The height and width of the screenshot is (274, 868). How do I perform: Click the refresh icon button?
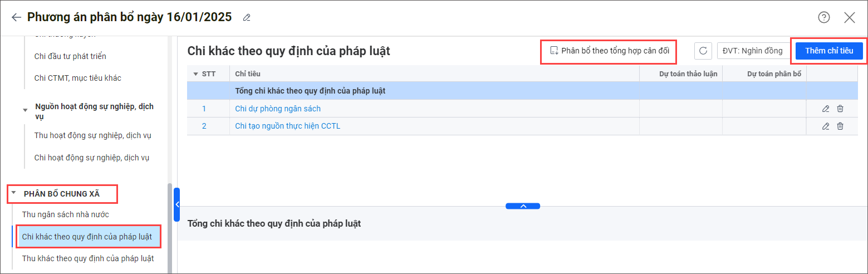703,51
